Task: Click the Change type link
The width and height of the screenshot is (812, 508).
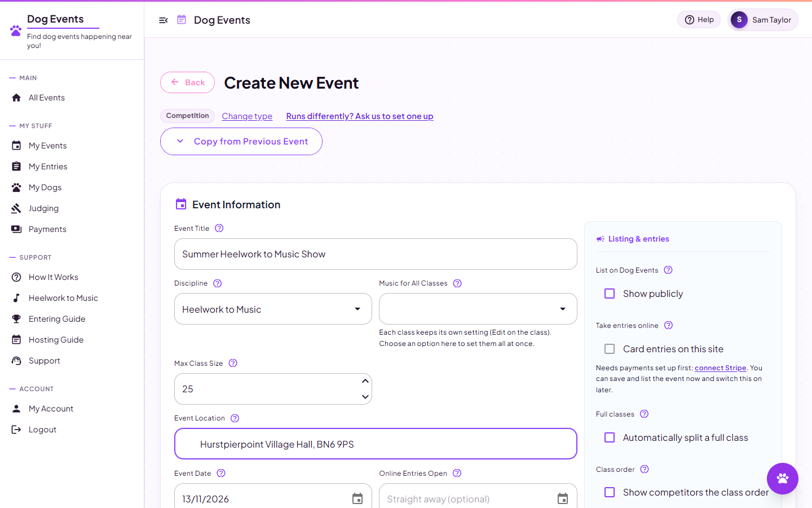Action: point(247,116)
